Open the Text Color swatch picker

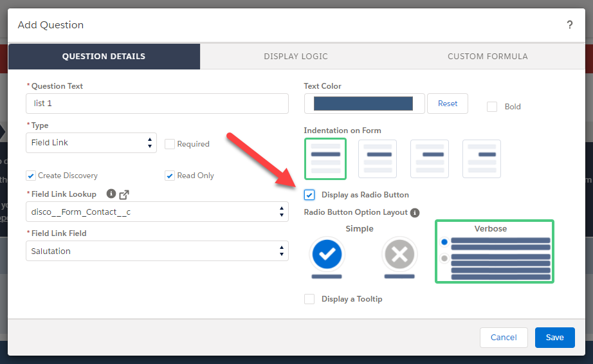(364, 104)
